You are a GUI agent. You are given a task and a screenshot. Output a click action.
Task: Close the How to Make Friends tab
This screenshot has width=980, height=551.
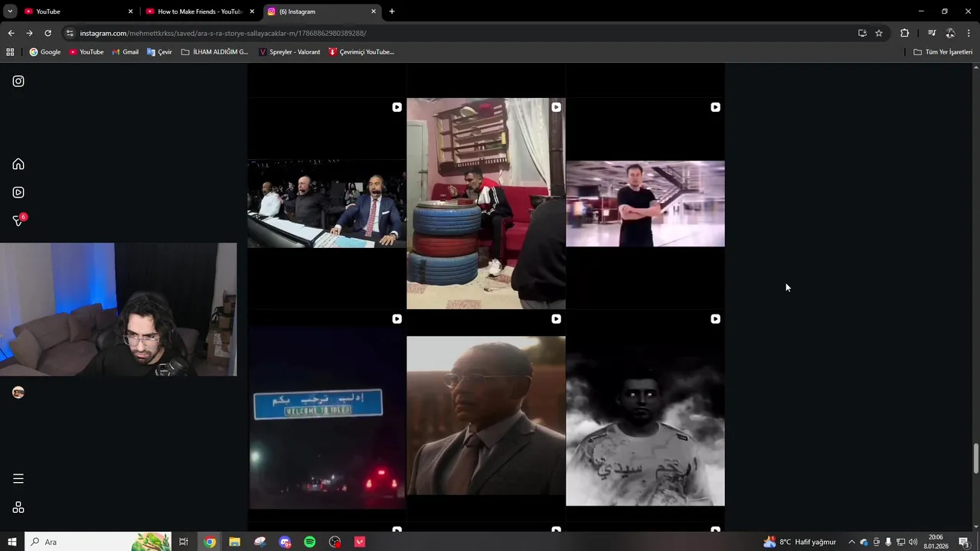click(252, 11)
